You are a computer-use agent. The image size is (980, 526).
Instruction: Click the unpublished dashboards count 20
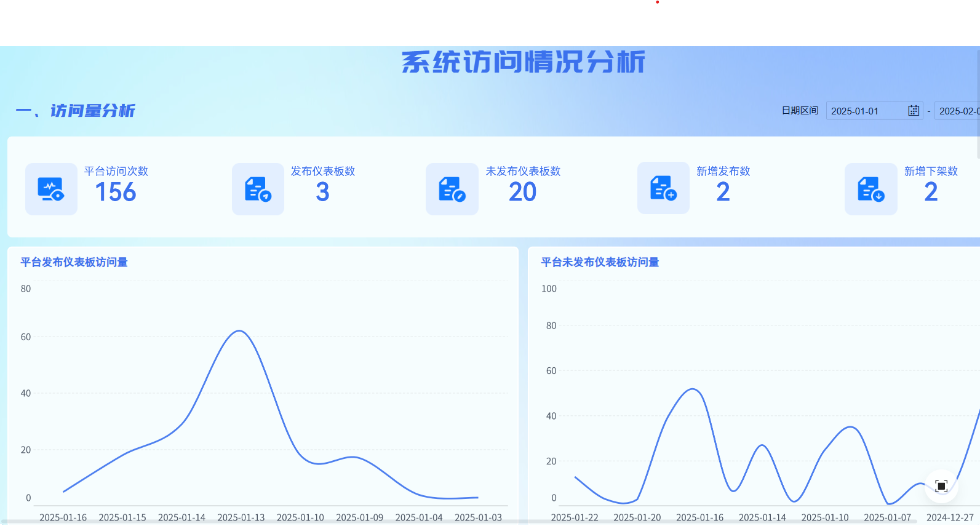click(523, 192)
